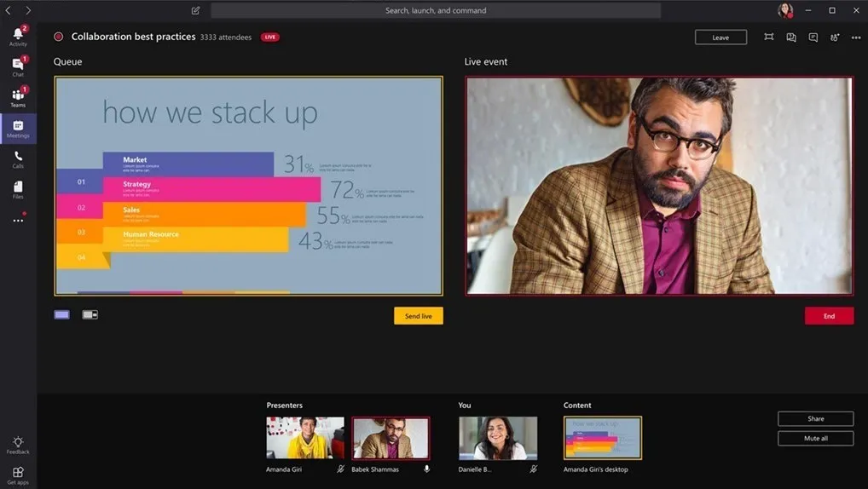
Task: Click the 'Content' label
Action: [x=577, y=405]
